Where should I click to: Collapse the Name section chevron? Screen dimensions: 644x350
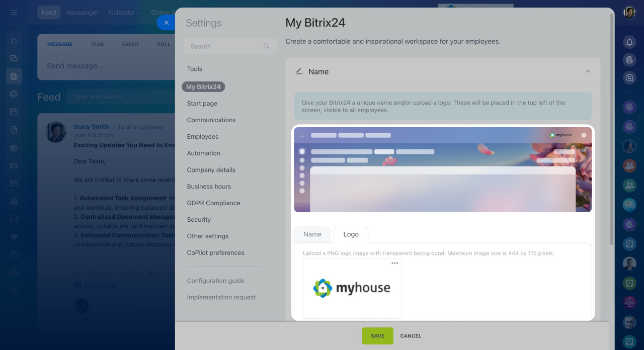(588, 72)
